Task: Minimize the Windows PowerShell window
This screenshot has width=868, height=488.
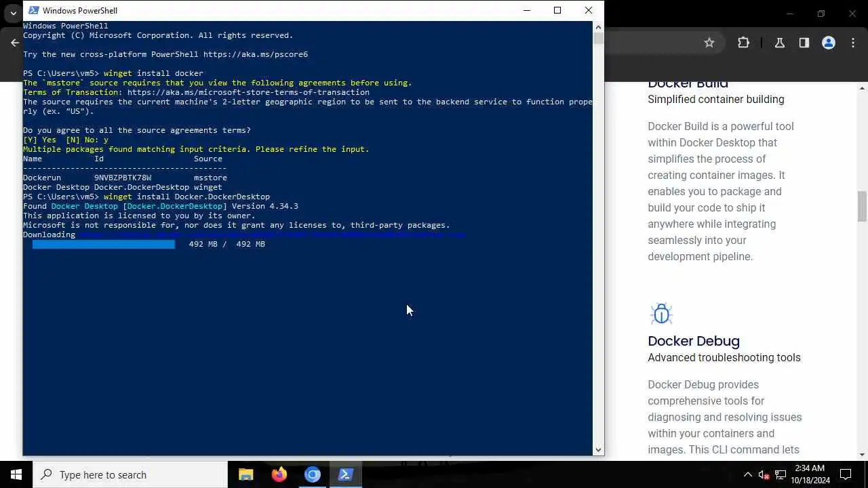Action: [528, 10]
